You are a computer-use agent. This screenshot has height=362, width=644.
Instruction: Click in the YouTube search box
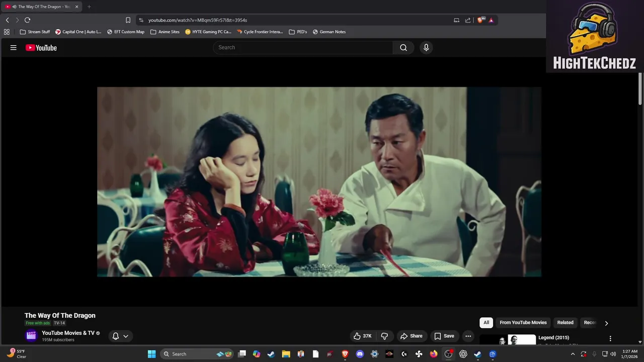click(x=303, y=47)
